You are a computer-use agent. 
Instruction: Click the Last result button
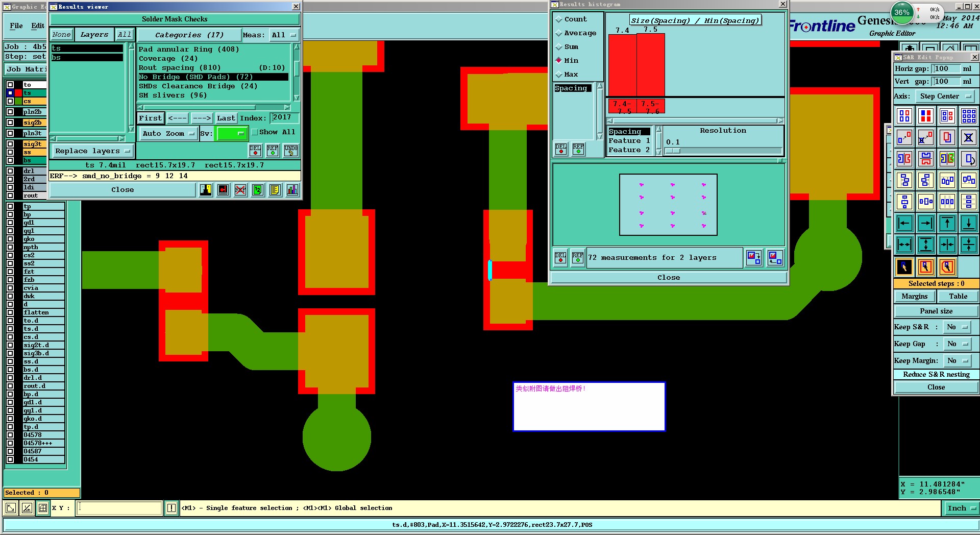226,118
